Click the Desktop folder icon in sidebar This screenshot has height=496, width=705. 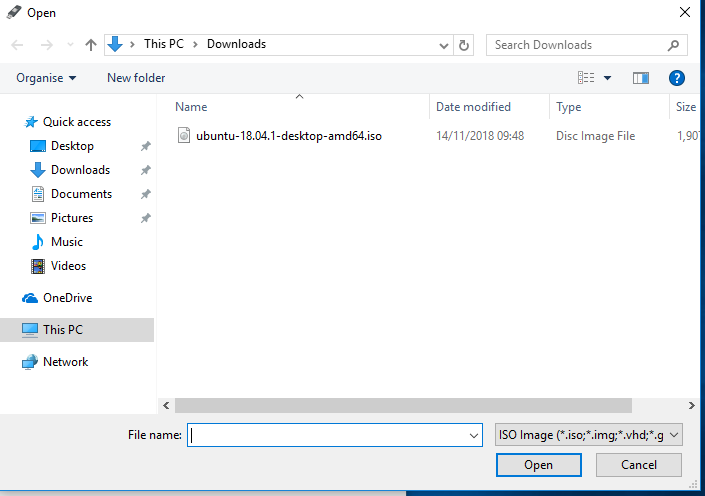(38, 146)
